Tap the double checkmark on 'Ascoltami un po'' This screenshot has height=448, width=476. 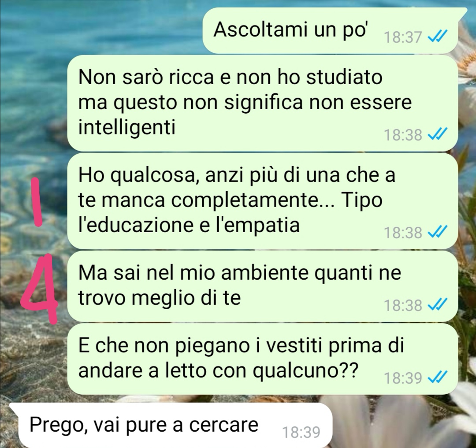pos(437,37)
